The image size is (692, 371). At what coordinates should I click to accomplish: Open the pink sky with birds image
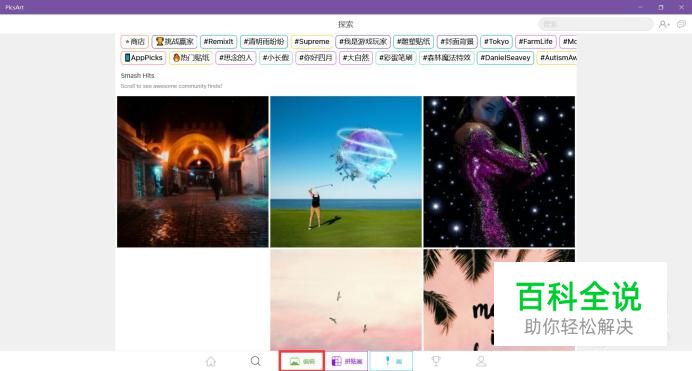[346, 300]
